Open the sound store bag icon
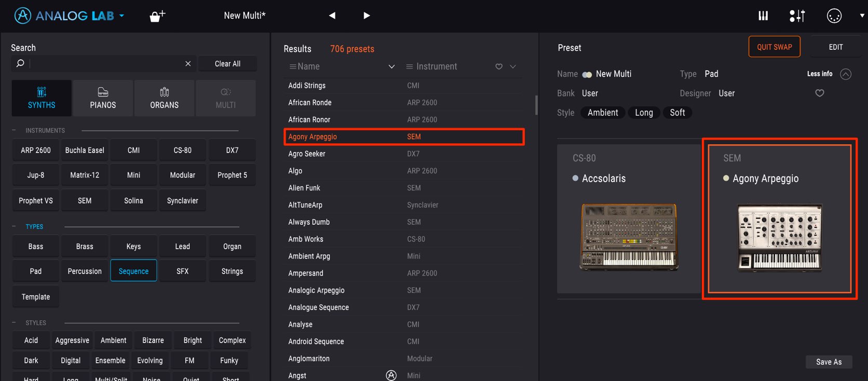This screenshot has height=381, width=868. click(157, 16)
